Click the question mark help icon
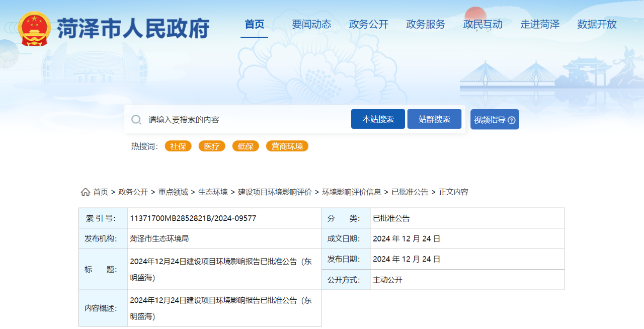 pos(512,120)
